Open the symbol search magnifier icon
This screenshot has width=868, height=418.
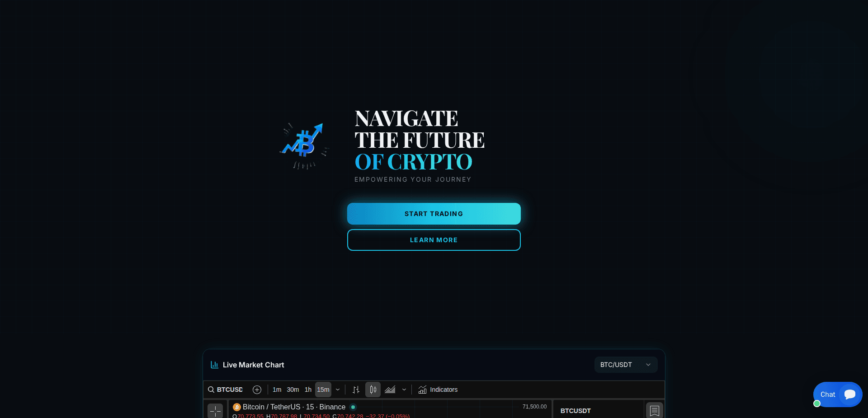pyautogui.click(x=211, y=390)
